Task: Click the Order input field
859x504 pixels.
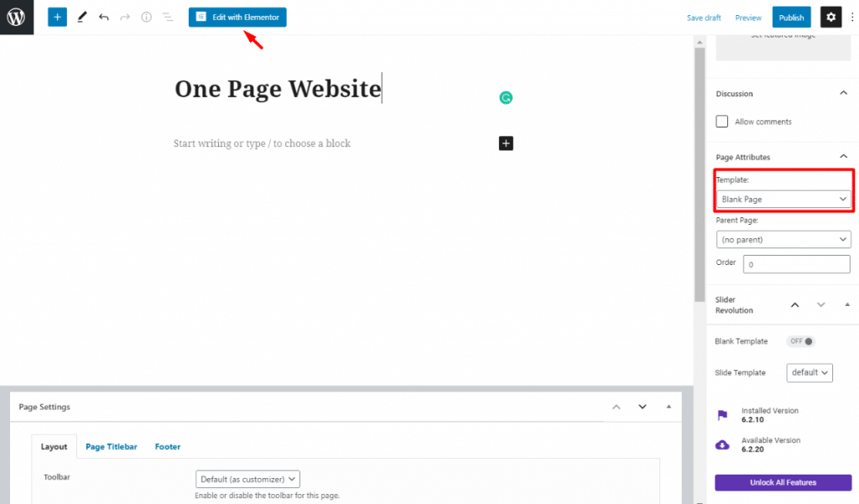Action: (x=796, y=264)
